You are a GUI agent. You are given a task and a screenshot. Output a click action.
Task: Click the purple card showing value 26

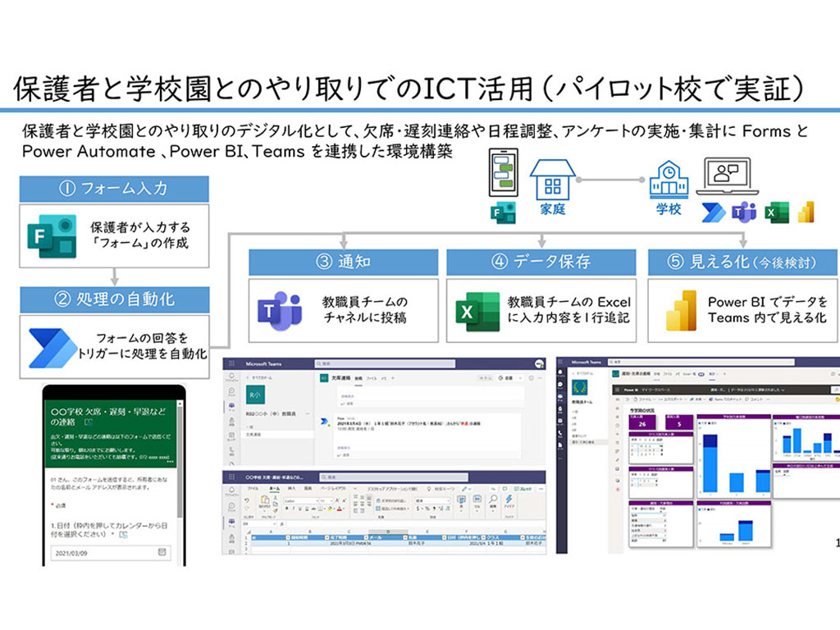pyautogui.click(x=642, y=422)
